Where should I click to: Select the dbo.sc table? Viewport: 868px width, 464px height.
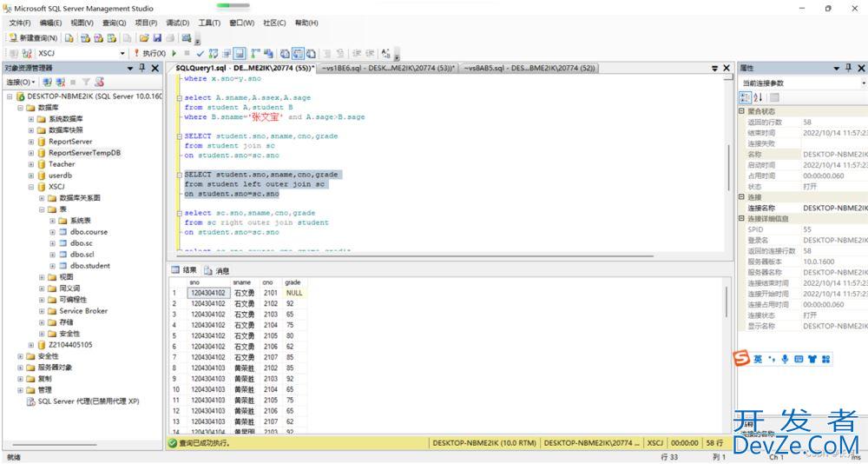(x=82, y=242)
